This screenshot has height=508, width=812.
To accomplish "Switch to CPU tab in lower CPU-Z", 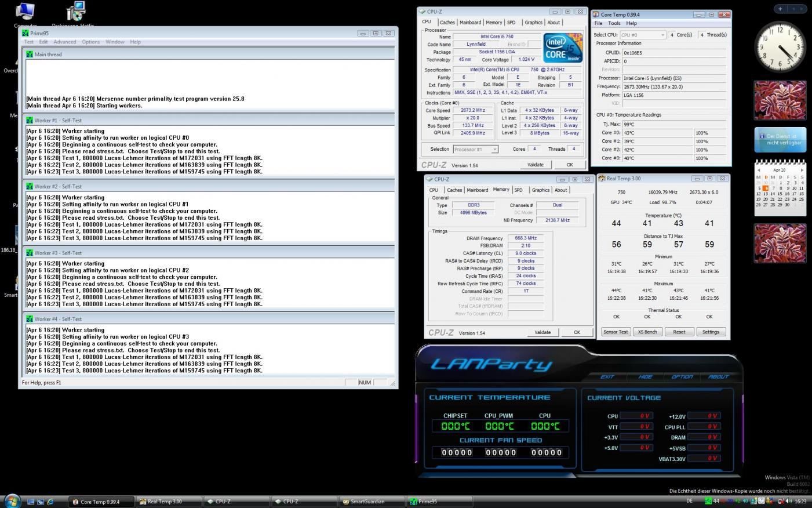I will point(434,190).
